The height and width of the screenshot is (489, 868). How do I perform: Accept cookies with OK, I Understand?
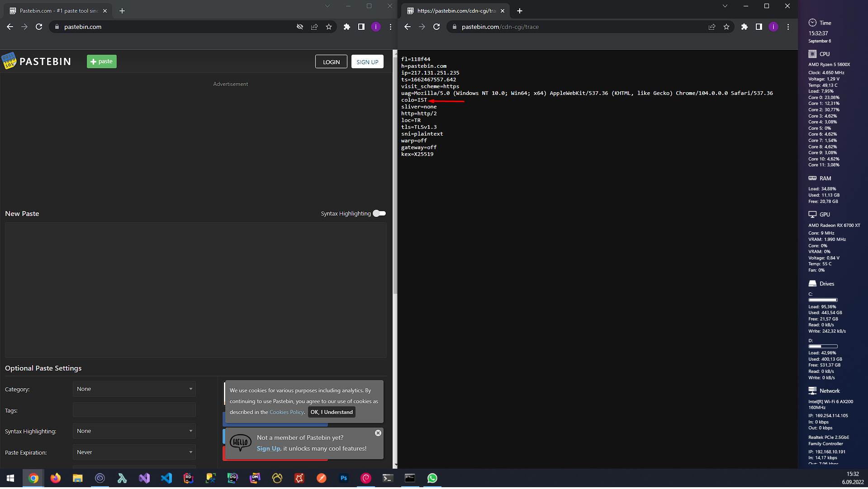pos(332,412)
